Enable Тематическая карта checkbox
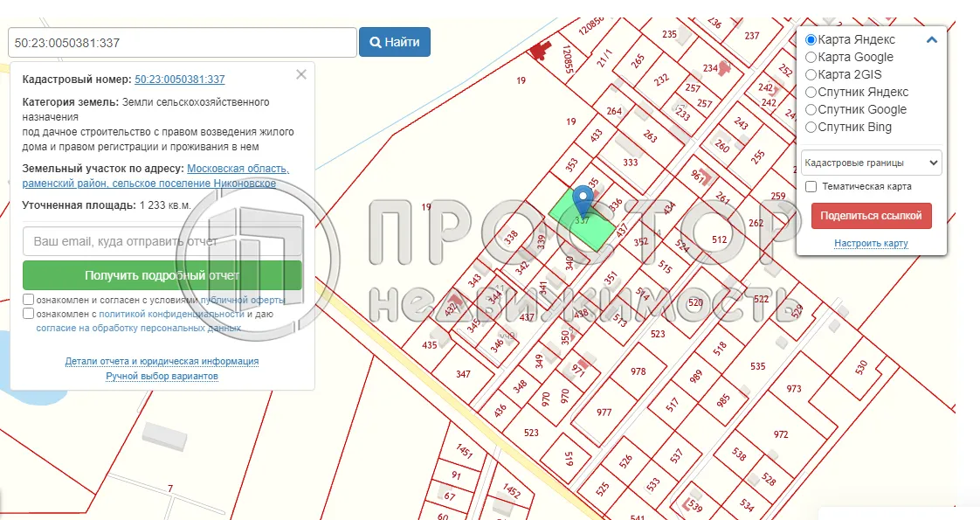The width and height of the screenshot is (980, 520). [x=811, y=187]
